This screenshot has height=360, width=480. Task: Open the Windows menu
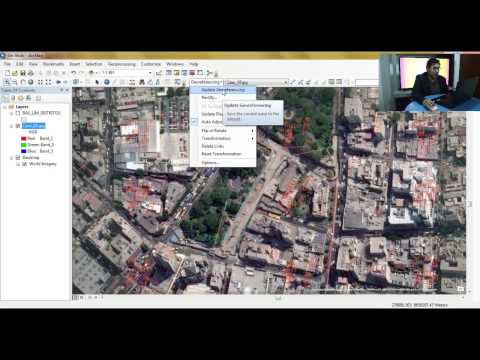tap(175, 64)
